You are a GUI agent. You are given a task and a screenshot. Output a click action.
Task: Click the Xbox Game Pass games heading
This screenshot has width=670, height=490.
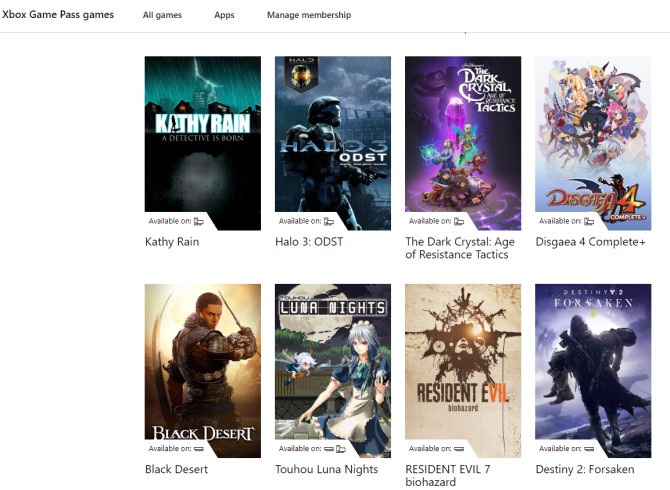[58, 15]
